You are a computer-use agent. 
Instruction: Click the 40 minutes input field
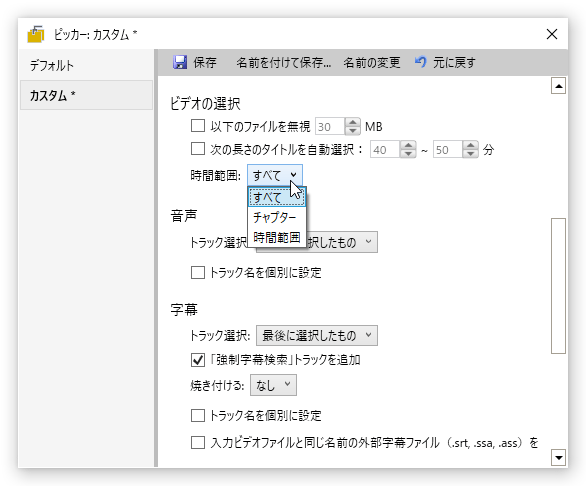385,150
